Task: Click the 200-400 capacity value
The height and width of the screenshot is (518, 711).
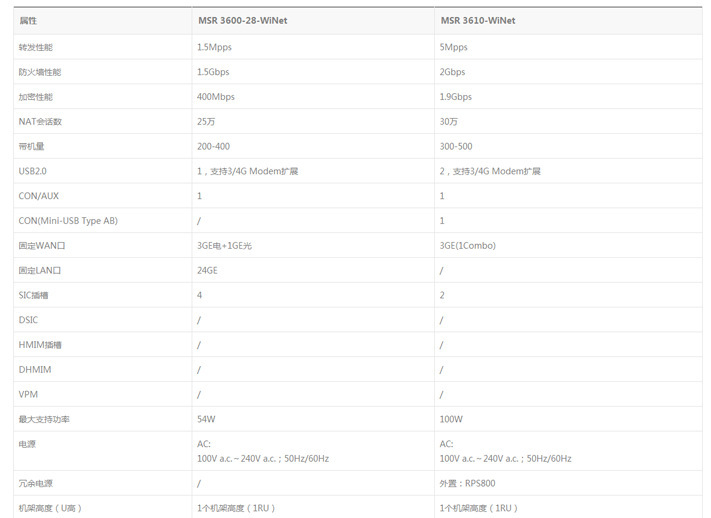Action: click(x=213, y=147)
